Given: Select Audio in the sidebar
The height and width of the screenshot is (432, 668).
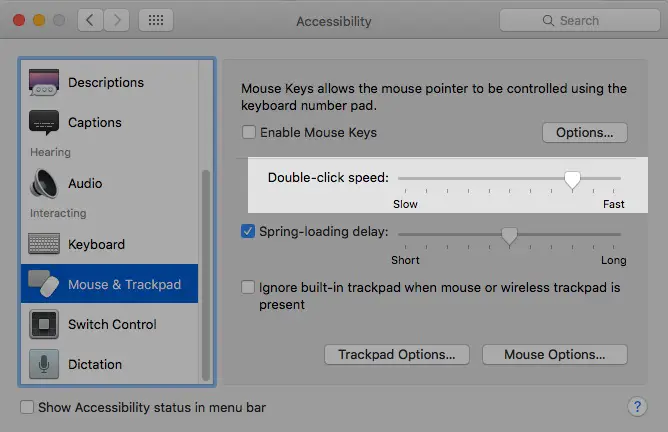Looking at the screenshot, I should (x=109, y=184).
